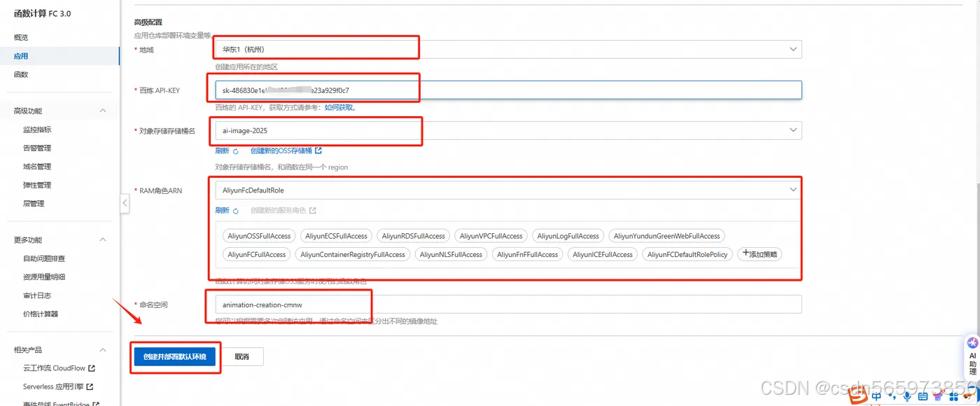Click AliyunLogFullAccess policy tag
Screen dimensions: 980x406
click(x=568, y=236)
